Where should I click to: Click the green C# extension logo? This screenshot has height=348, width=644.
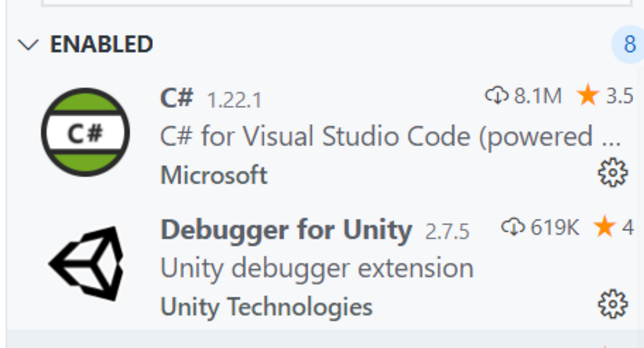pyautogui.click(x=85, y=132)
